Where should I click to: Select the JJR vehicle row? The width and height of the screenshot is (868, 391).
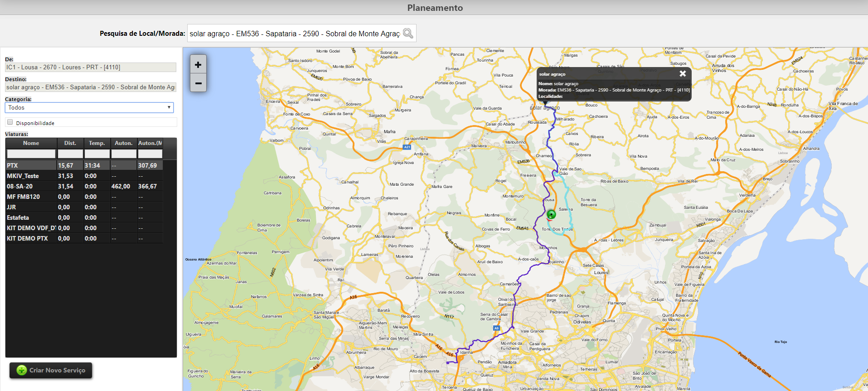tap(84, 207)
